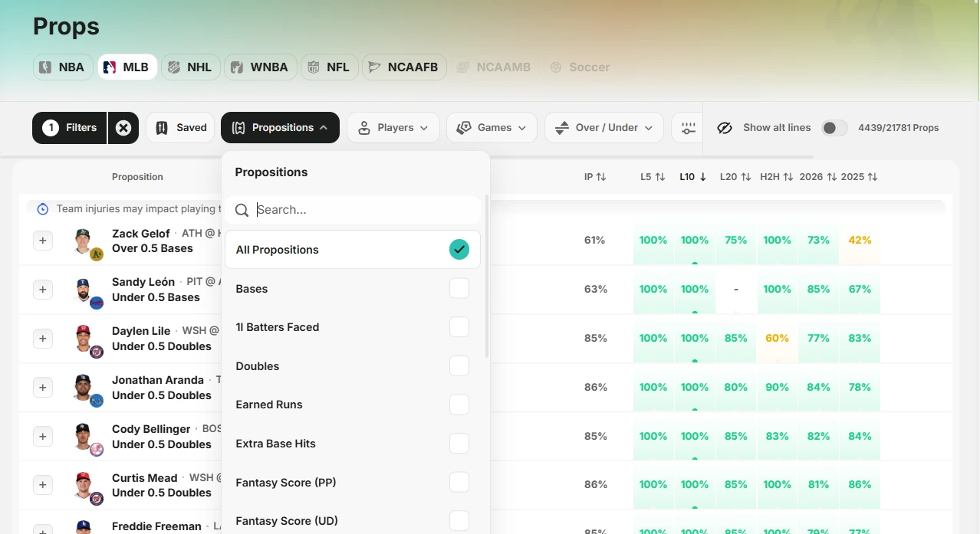The image size is (980, 534).
Task: Expand Cody Bellinger row with plus
Action: pos(43,437)
